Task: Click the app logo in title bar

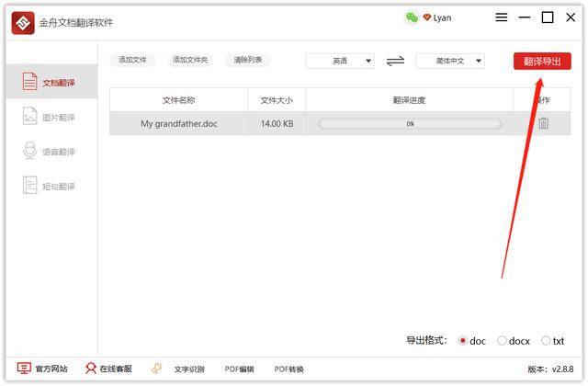Action: click(23, 22)
